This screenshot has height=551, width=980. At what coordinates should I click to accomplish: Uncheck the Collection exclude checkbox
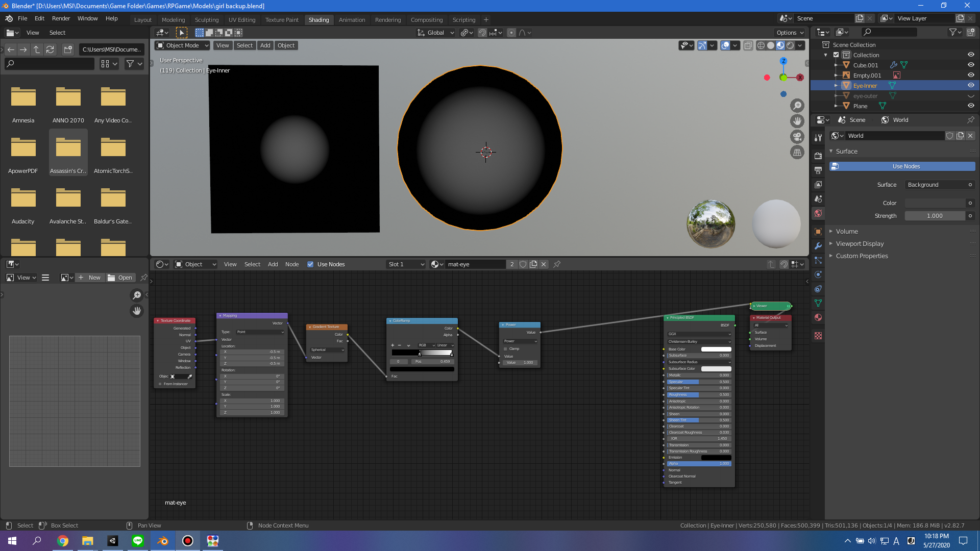[836, 55]
